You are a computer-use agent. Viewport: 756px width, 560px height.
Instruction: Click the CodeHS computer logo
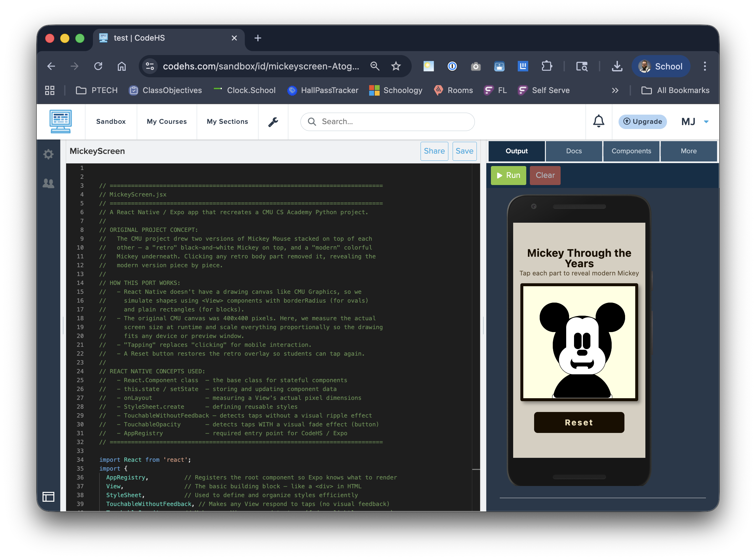coord(61,121)
